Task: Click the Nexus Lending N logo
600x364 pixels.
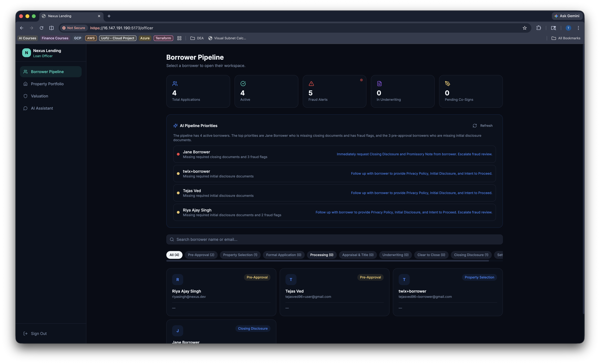Action: coord(26,53)
